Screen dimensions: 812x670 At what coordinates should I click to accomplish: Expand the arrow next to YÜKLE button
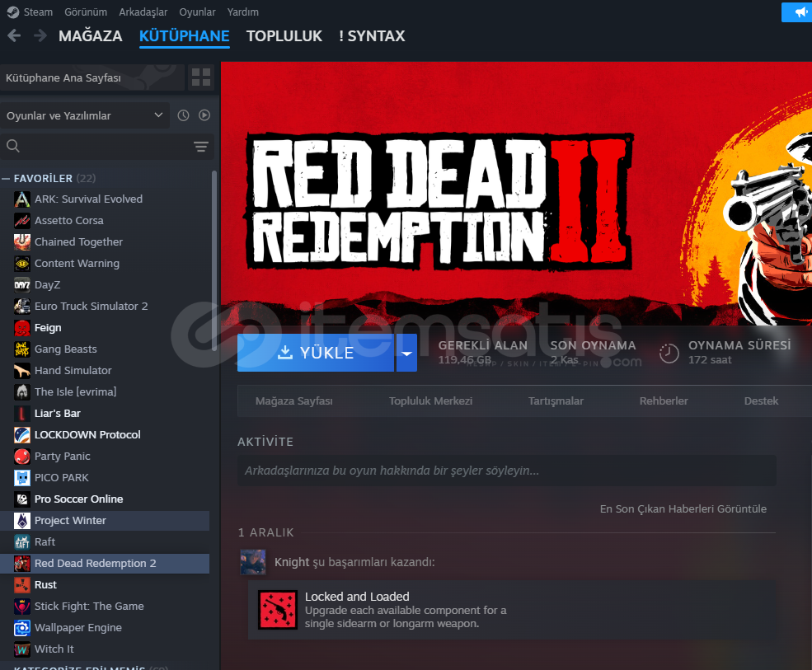coord(406,353)
